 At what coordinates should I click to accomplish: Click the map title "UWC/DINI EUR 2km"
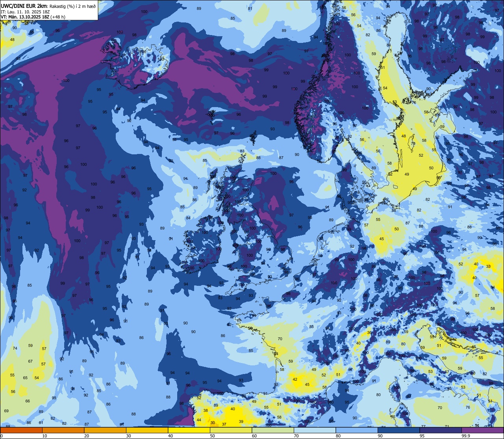tap(24, 6)
